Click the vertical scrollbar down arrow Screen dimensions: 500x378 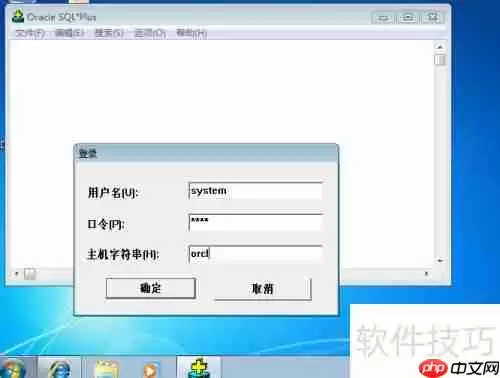click(x=440, y=261)
